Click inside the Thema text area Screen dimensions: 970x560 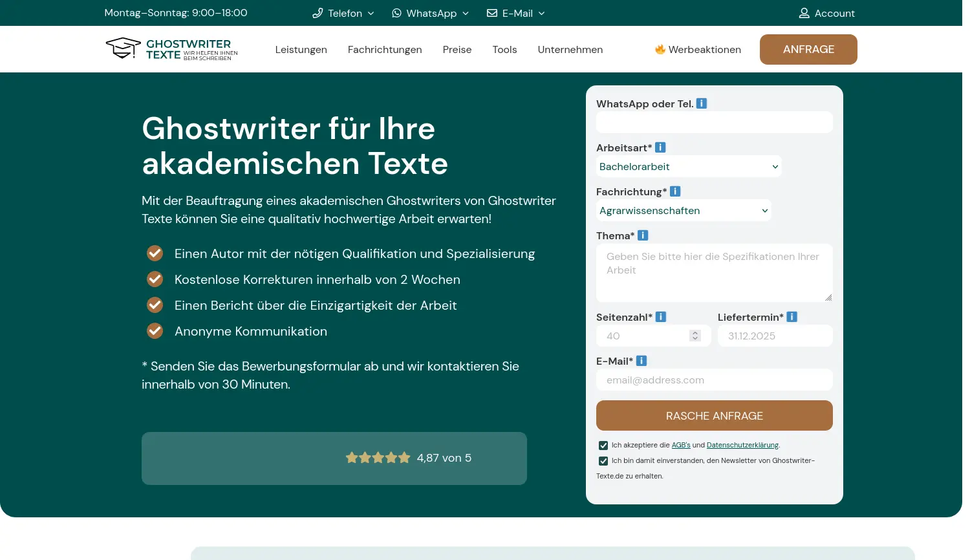(714, 272)
